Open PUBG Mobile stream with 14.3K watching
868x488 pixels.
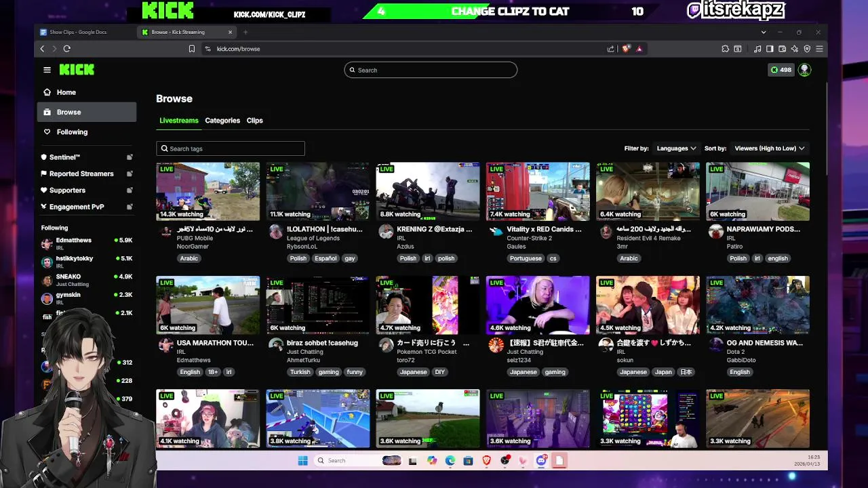click(208, 191)
